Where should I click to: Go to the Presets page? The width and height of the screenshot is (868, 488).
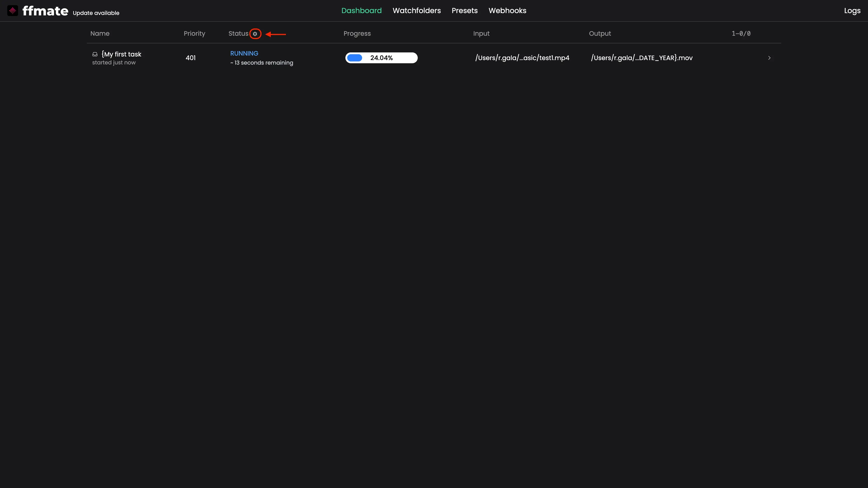(x=464, y=11)
